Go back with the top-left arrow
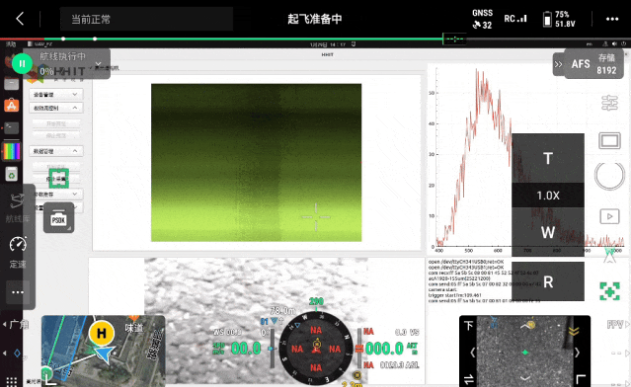This screenshot has height=387, width=631. [x=20, y=19]
